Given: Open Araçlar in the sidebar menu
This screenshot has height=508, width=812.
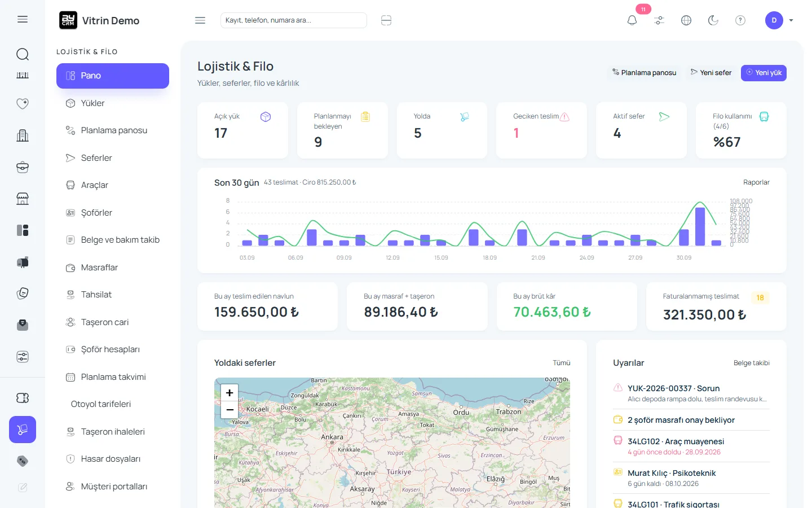Looking at the screenshot, I should [113, 185].
